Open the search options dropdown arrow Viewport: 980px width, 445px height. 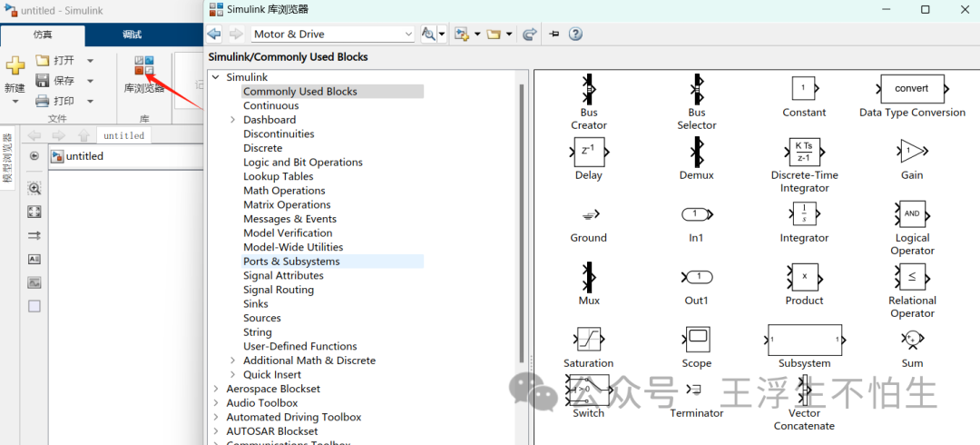(442, 34)
